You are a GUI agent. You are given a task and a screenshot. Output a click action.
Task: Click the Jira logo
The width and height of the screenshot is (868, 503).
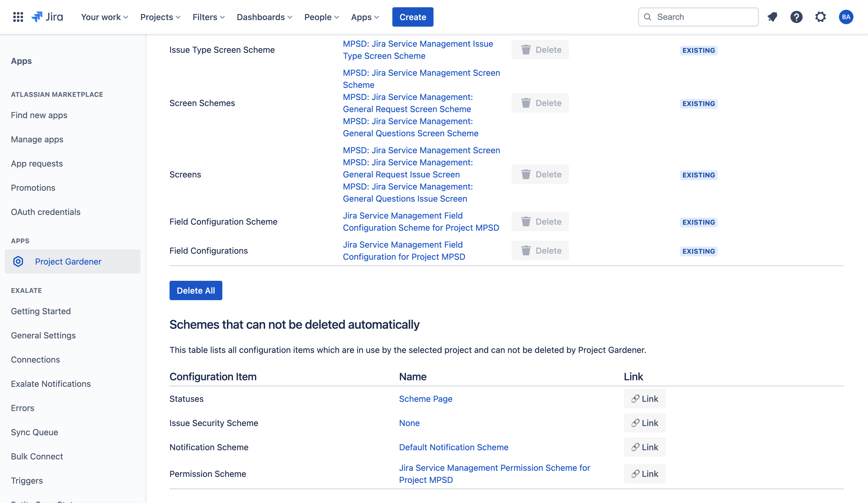[47, 17]
